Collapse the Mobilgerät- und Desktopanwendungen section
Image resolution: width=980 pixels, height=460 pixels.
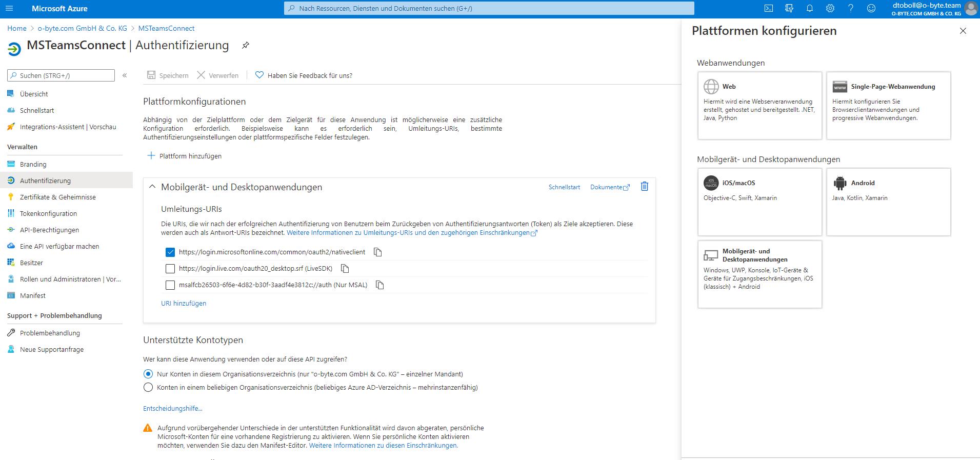point(152,187)
